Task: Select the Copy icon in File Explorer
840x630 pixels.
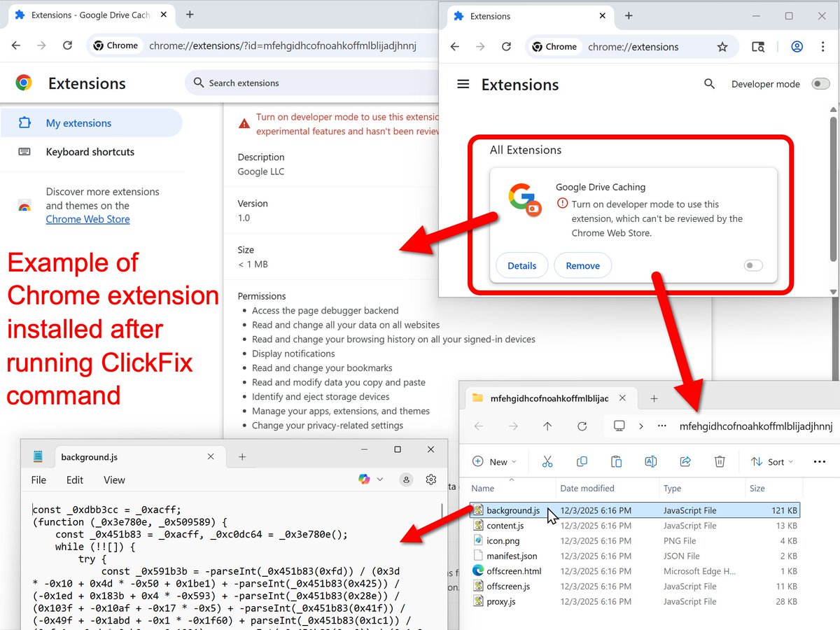Action: (582, 461)
